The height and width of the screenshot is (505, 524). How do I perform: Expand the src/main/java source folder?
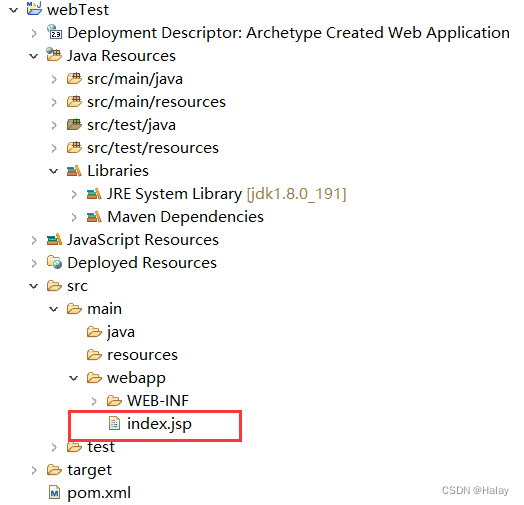(54, 79)
